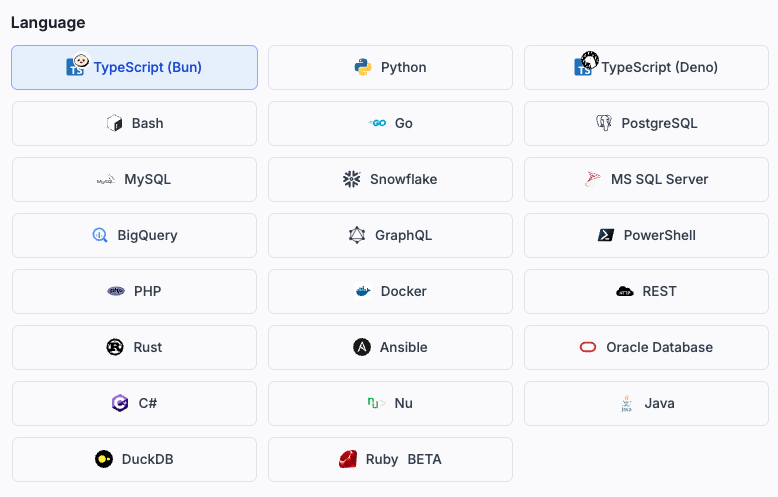Click the BigQuery magnifier icon
Screen dimensions: 778x497
[x=100, y=235]
